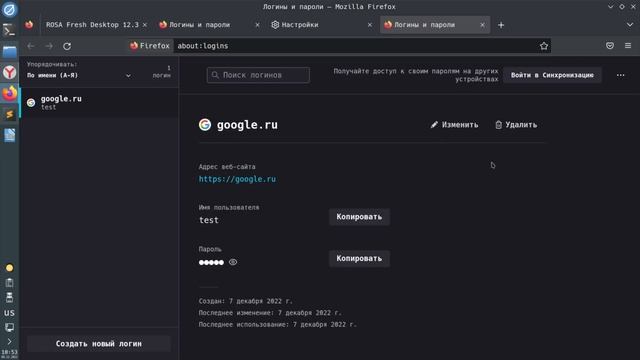640x360 pixels.
Task: Close the active Логины и пароли tab
Action: (482, 25)
